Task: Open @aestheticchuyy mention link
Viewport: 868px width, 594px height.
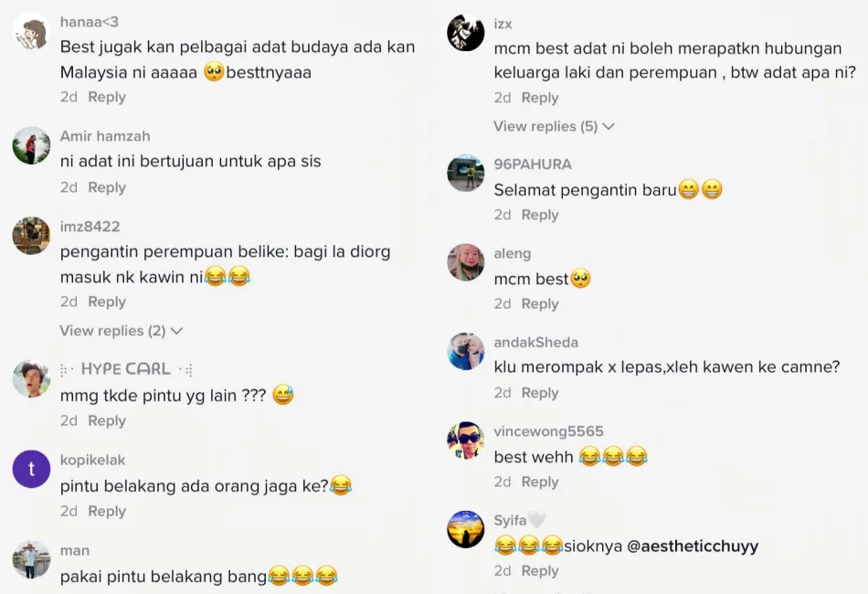Action: [x=693, y=546]
